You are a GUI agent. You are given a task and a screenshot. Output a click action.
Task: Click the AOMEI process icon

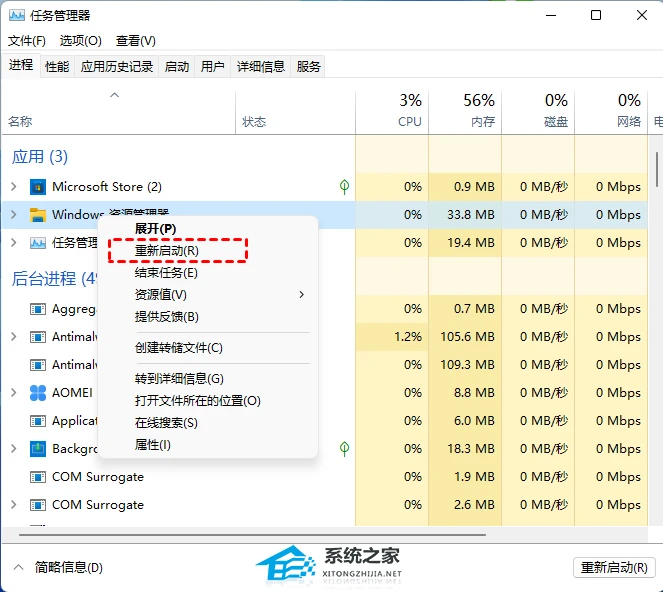coord(38,393)
